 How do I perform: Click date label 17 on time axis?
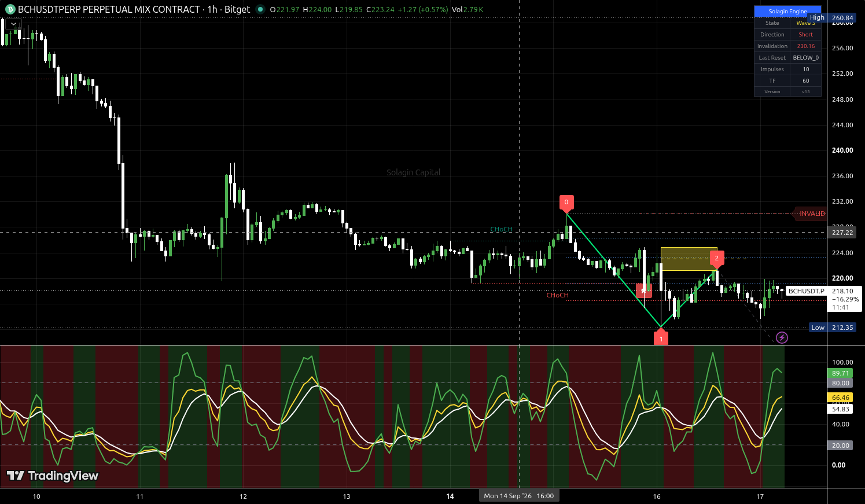(x=760, y=496)
